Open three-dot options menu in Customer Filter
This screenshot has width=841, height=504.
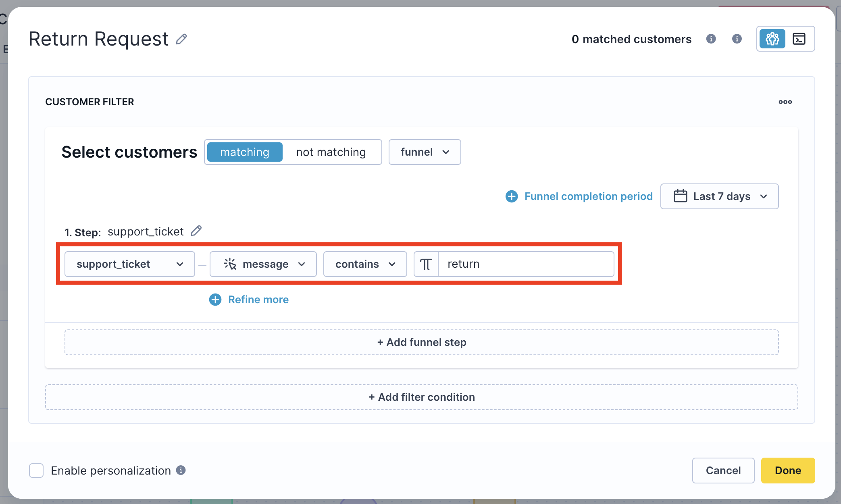pos(785,102)
